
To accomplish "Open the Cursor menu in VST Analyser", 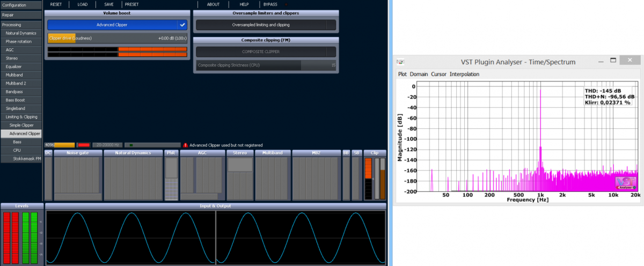I will point(438,74).
